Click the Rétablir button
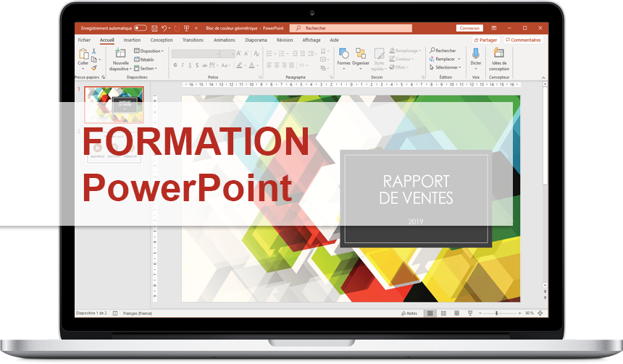The height and width of the screenshot is (364, 623). [x=144, y=59]
